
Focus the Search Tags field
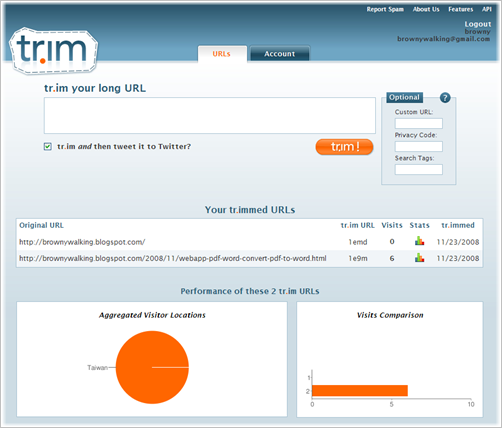pyautogui.click(x=419, y=169)
